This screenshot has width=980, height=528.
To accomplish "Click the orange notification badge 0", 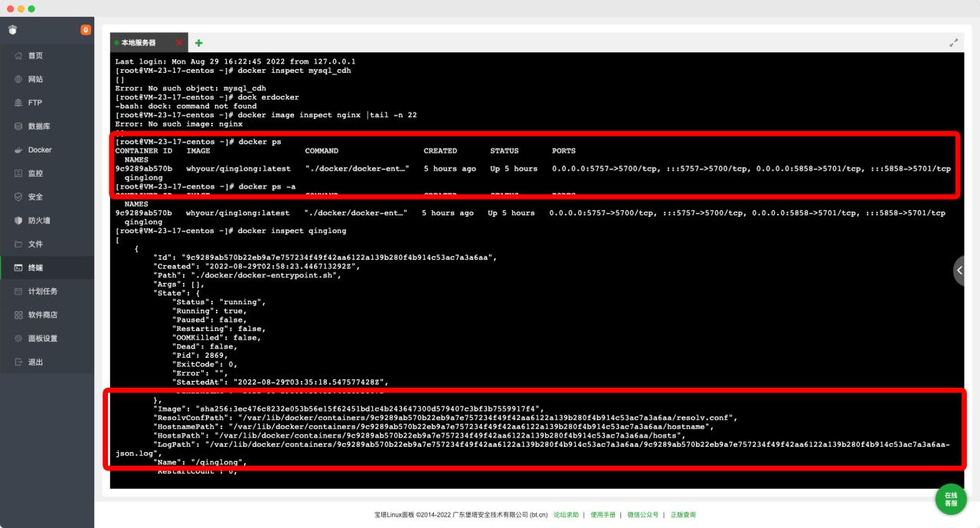I will point(86,30).
